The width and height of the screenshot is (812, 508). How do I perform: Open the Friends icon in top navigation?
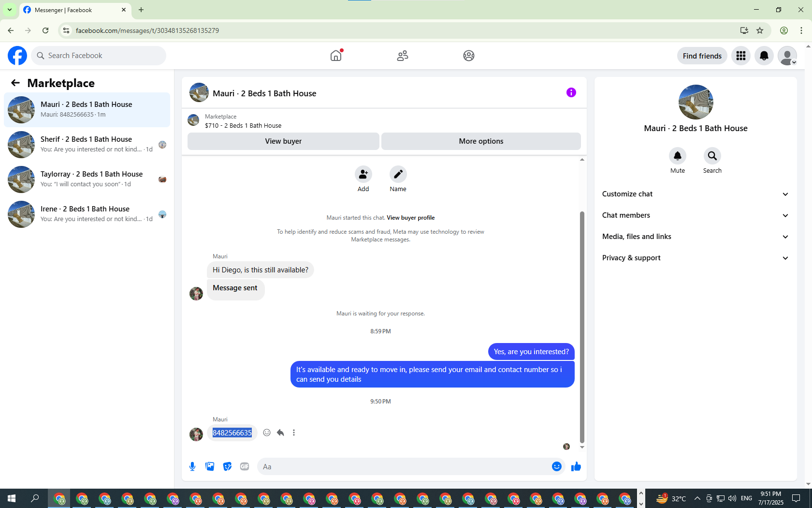403,56
